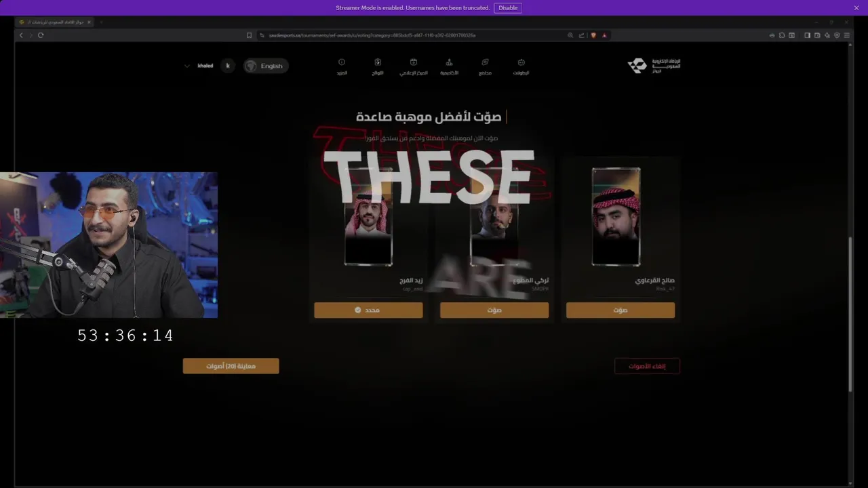
Task: Click the name صالح القرعاوي
Action: coord(654,280)
